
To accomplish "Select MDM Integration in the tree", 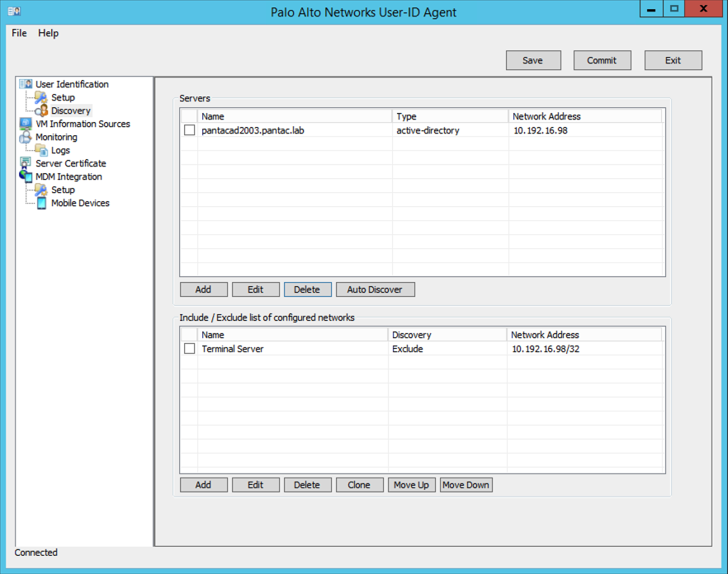I will (67, 176).
